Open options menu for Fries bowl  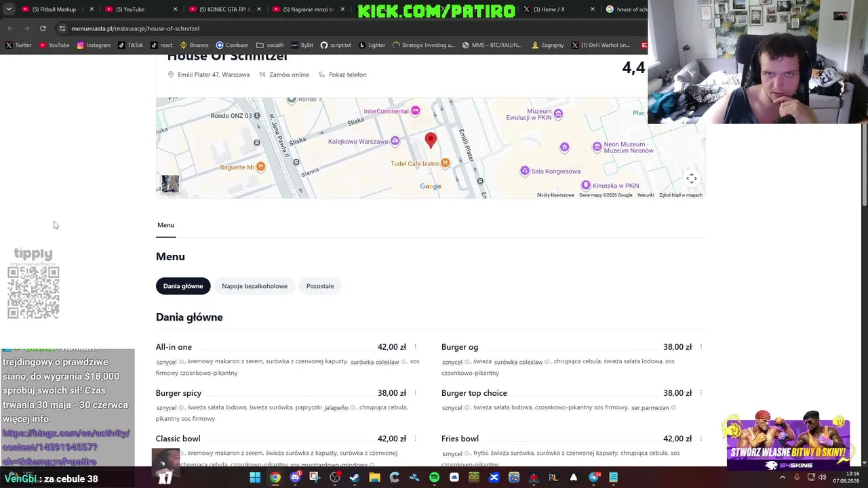(701, 439)
